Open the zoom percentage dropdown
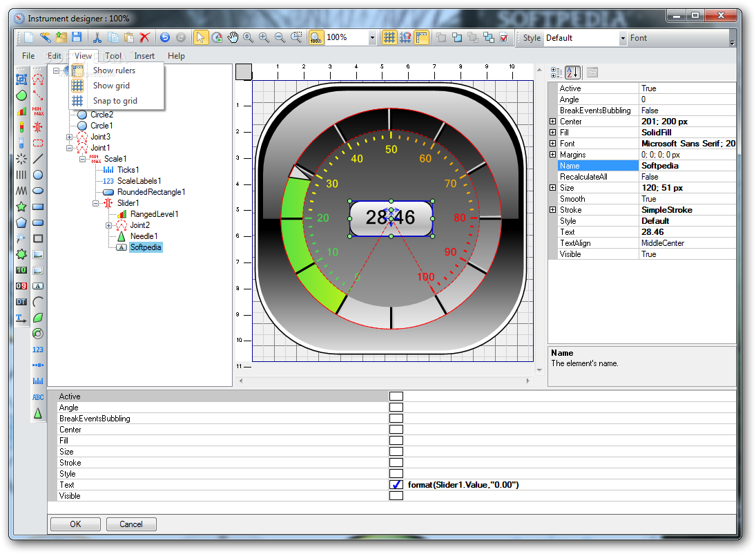Image resolution: width=756 pixels, height=554 pixels. pos(371,37)
